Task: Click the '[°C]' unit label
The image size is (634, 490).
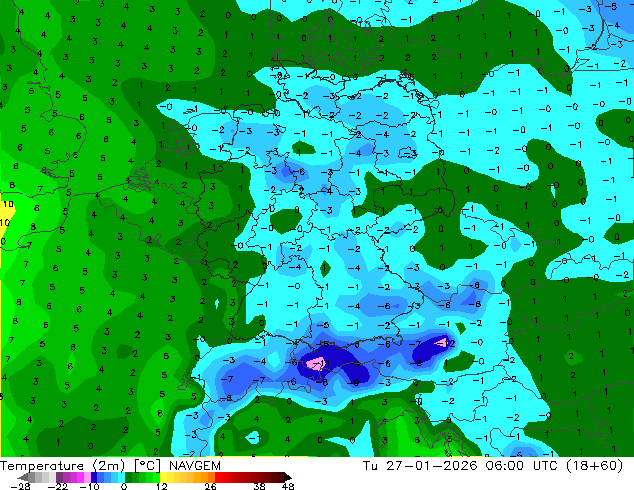Action: (x=148, y=466)
